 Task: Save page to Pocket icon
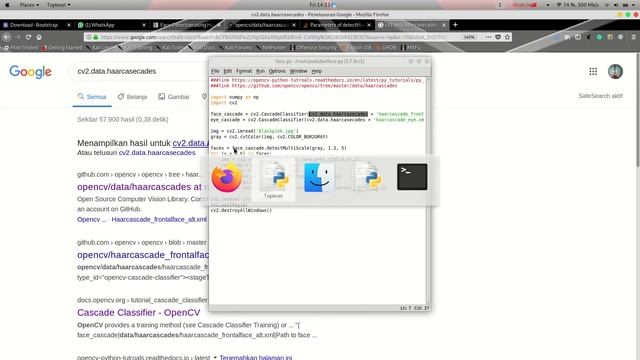(x=498, y=37)
